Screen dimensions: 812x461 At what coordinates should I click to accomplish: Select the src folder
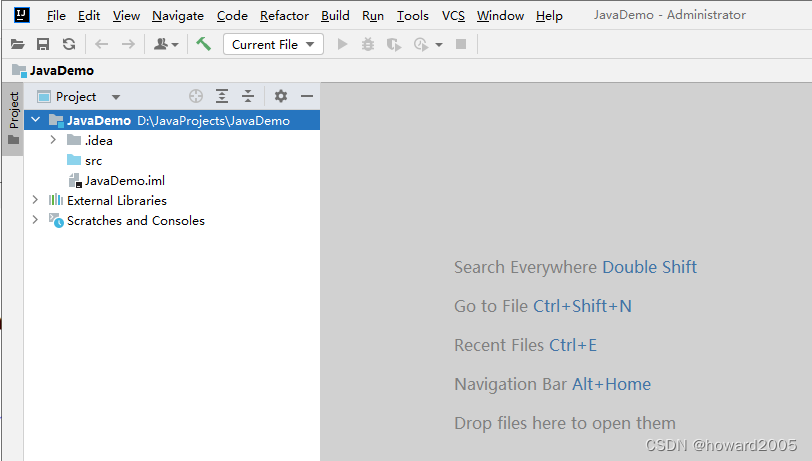[x=85, y=161]
